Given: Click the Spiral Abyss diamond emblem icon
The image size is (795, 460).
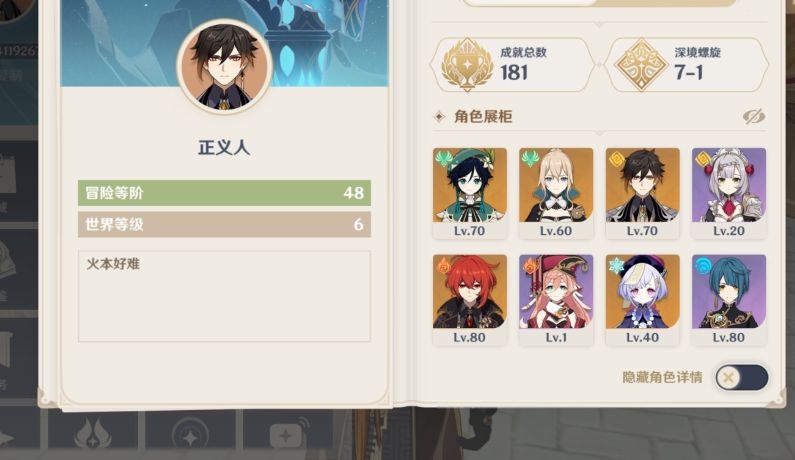Looking at the screenshot, I should [641, 64].
